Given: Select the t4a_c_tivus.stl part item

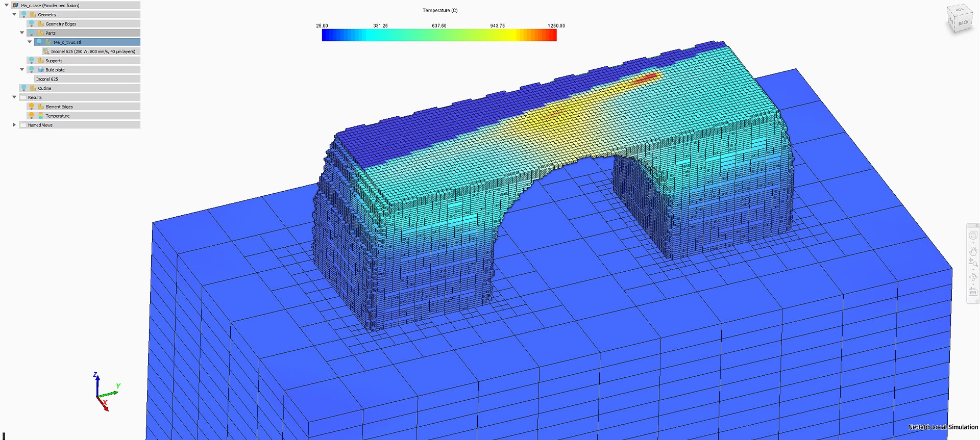Looking at the screenshot, I should tap(67, 42).
